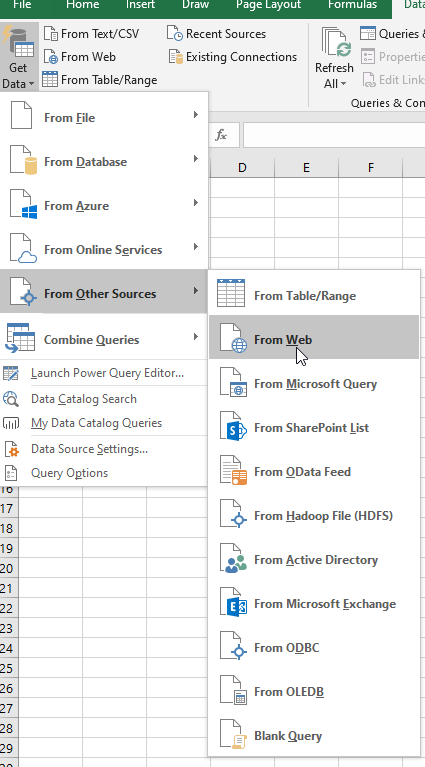Click the Active Directory people icon
This screenshot has height=767, width=425.
click(233, 559)
